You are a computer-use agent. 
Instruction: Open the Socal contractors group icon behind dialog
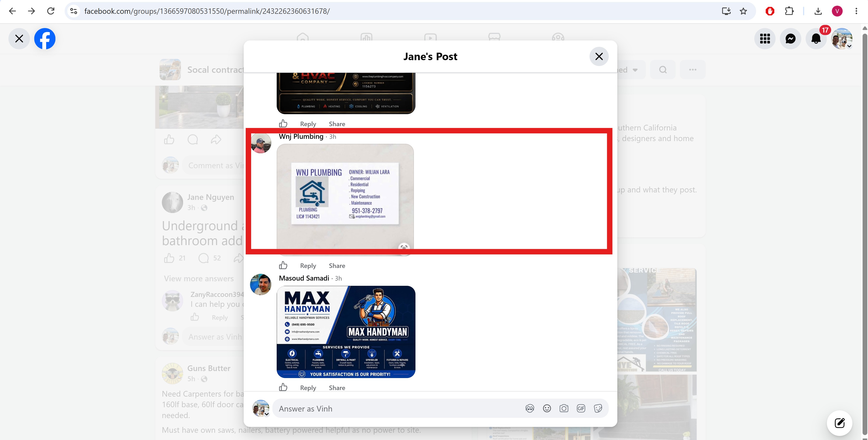point(170,69)
